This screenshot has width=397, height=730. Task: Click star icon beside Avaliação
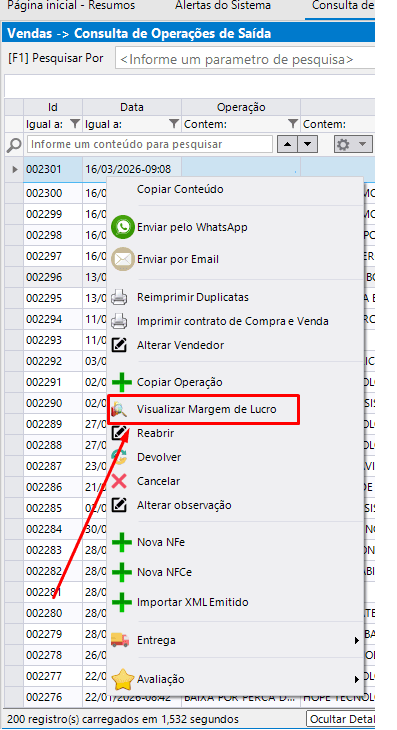click(122, 679)
